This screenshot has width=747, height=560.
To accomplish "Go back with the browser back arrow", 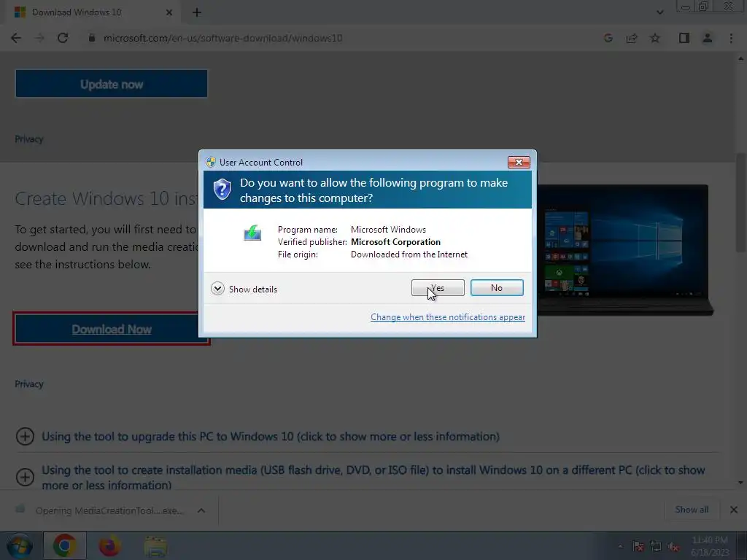I will 16,38.
